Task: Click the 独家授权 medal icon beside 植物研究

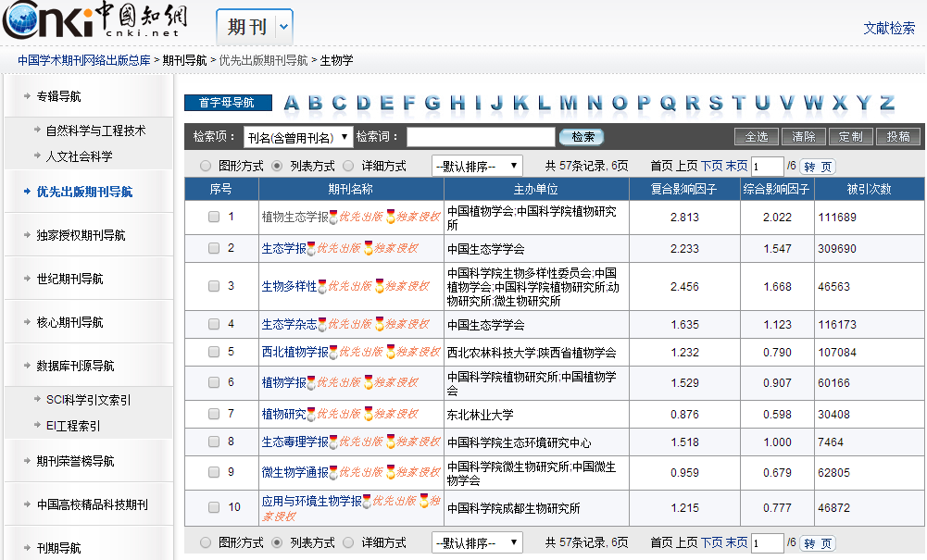Action: click(369, 415)
